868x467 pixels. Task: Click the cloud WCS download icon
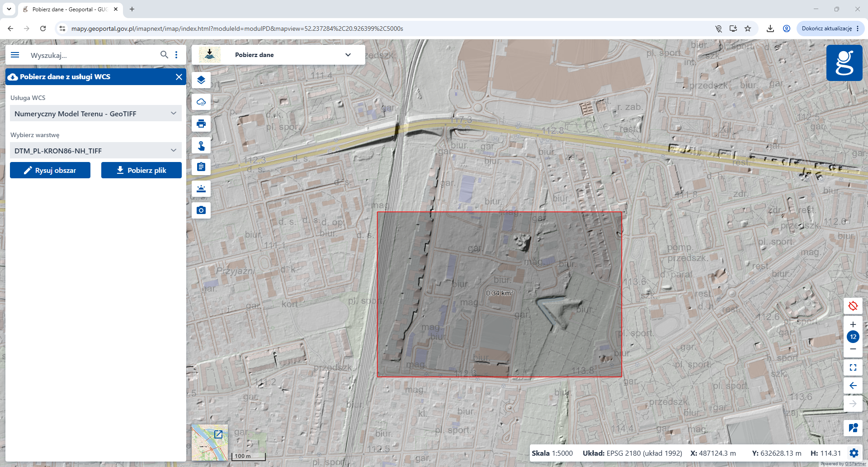(201, 102)
